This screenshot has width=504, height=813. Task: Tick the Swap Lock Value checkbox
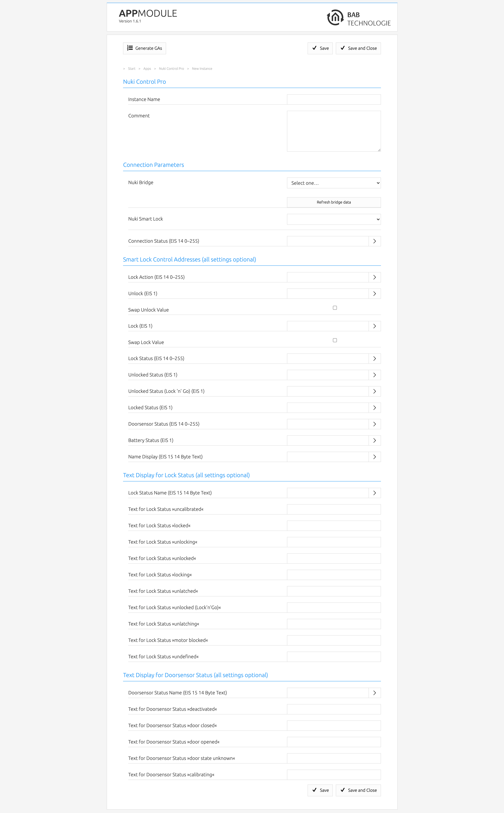tap(335, 340)
